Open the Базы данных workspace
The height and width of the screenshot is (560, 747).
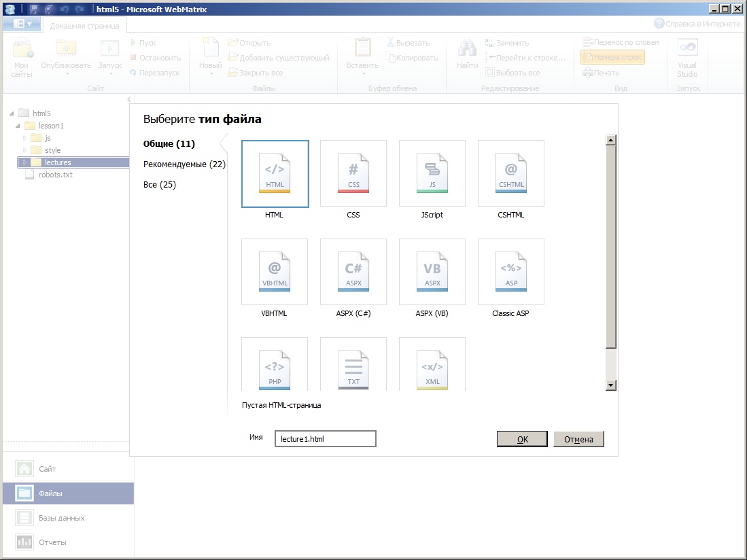tap(68, 518)
